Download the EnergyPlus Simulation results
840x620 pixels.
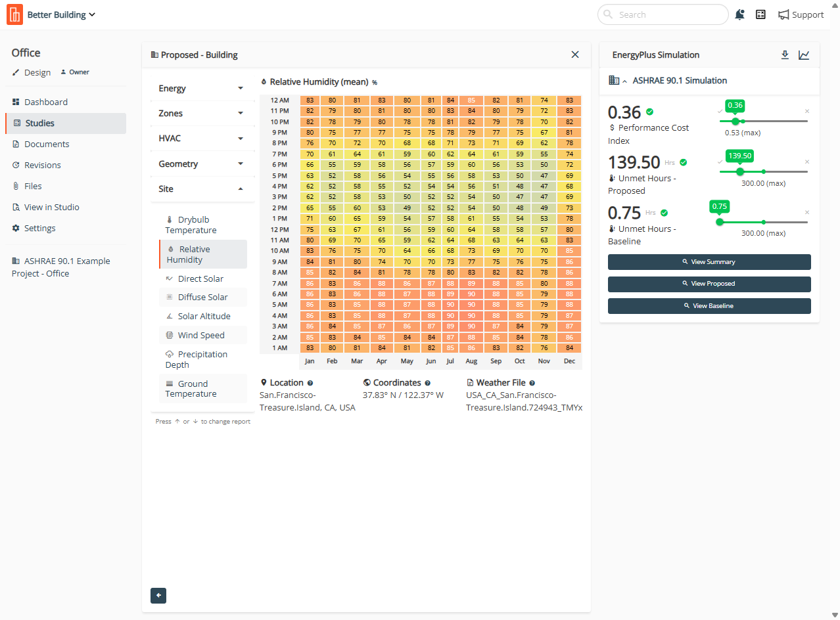coord(784,55)
